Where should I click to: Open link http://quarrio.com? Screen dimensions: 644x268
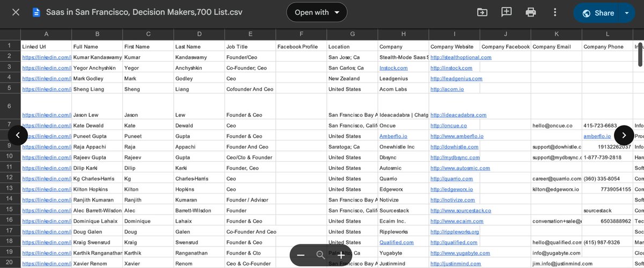pos(451,178)
